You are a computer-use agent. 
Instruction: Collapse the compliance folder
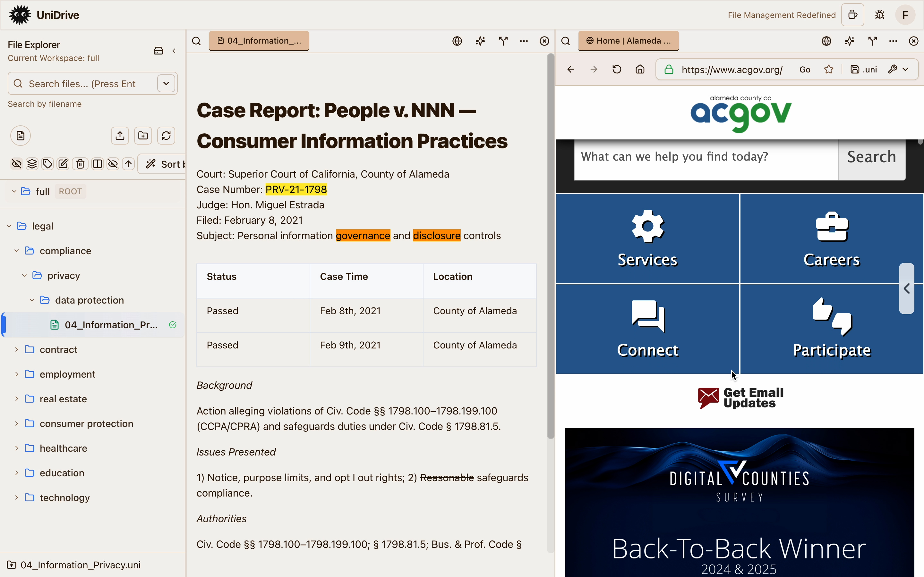coord(16,251)
